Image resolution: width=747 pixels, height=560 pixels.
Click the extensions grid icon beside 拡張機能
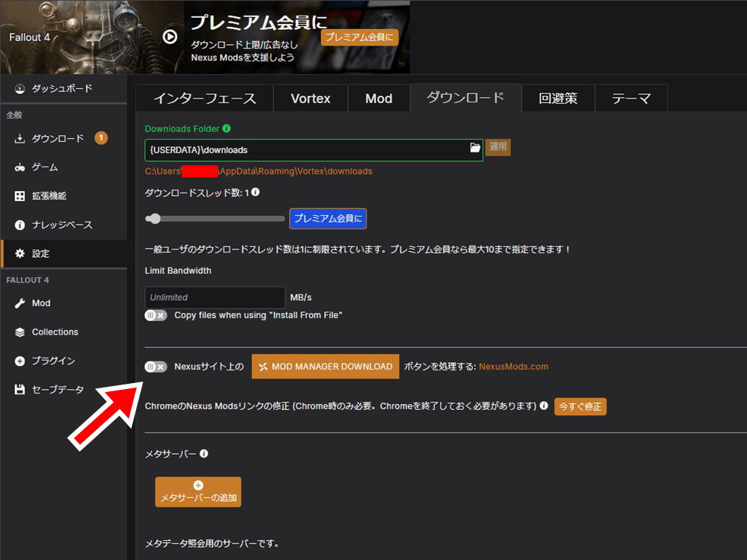[x=19, y=196]
